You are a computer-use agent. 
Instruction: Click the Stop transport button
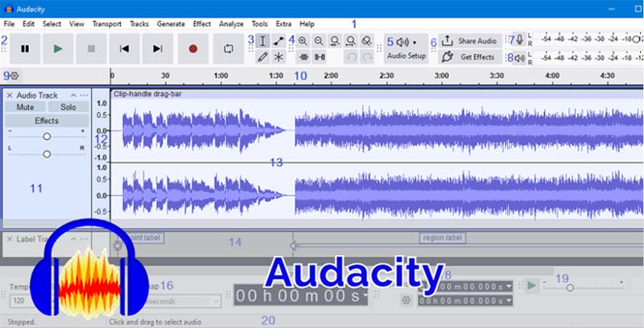91,49
